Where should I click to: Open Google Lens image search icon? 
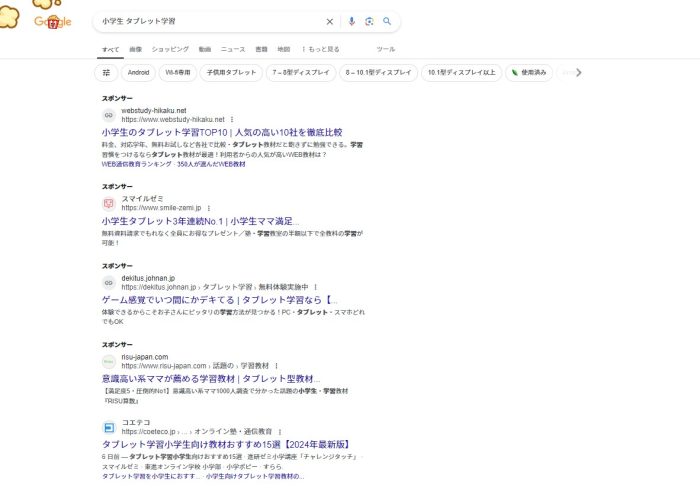pos(369,21)
